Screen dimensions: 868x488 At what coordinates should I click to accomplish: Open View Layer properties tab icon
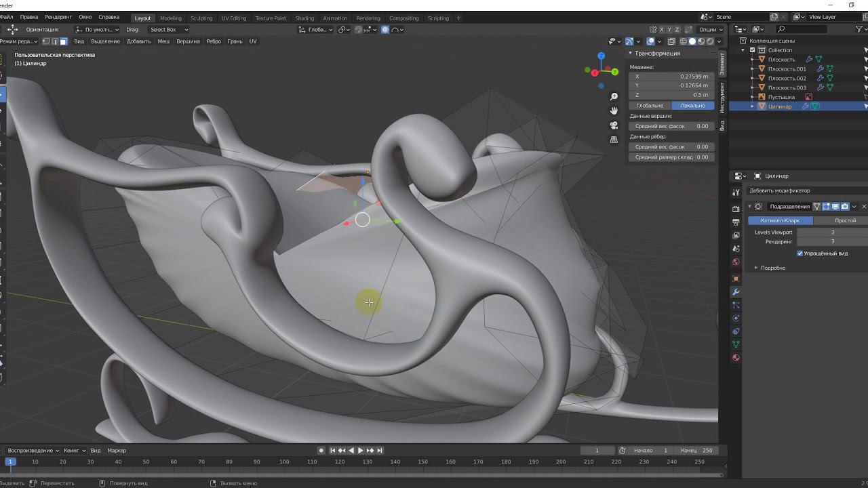[x=736, y=235]
